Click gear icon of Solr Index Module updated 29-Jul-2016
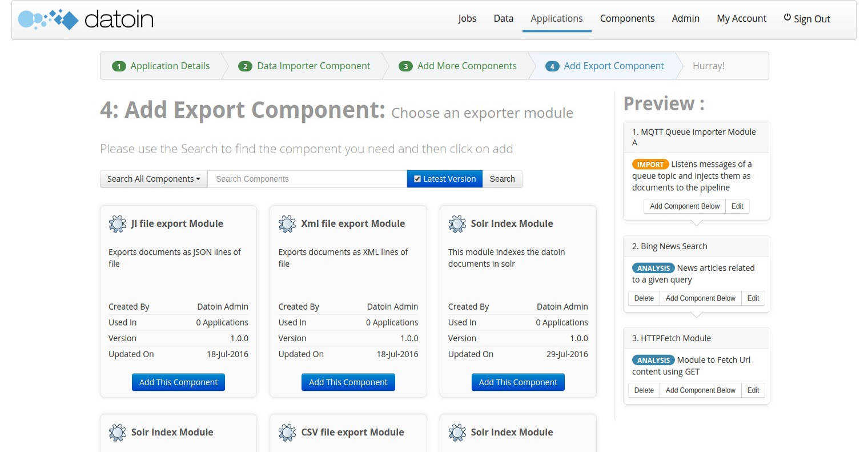 [457, 224]
